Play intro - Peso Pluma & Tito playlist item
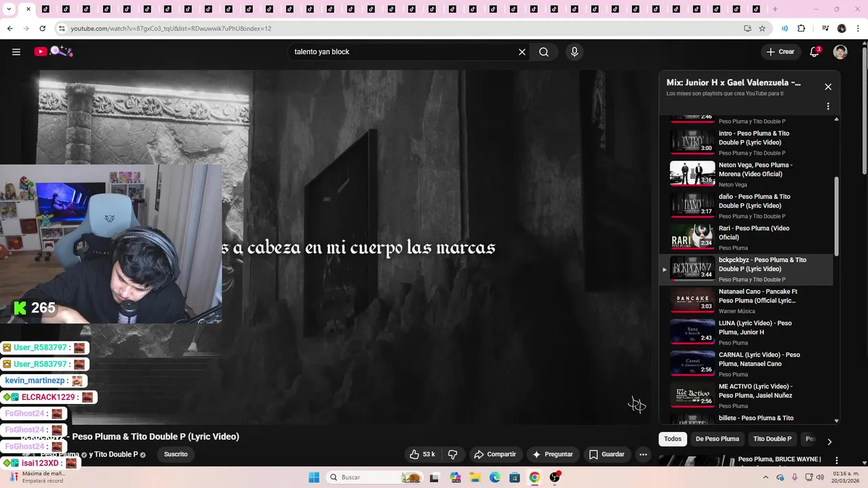Viewport: 868px width, 488px height. tap(746, 142)
